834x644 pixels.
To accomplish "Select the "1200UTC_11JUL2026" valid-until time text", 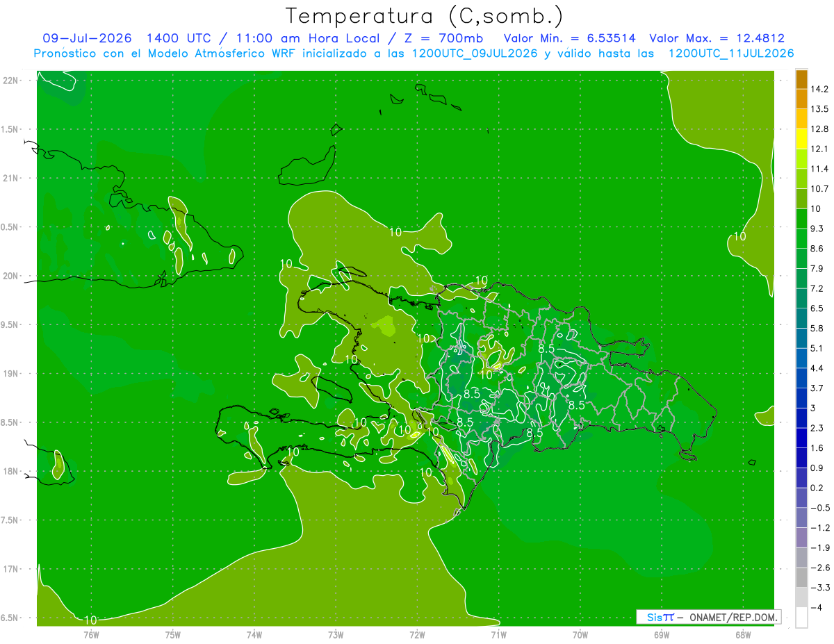I will click(731, 53).
